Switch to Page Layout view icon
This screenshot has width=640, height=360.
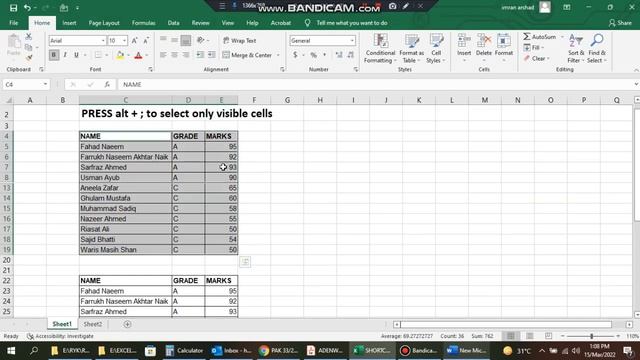pos(529,336)
